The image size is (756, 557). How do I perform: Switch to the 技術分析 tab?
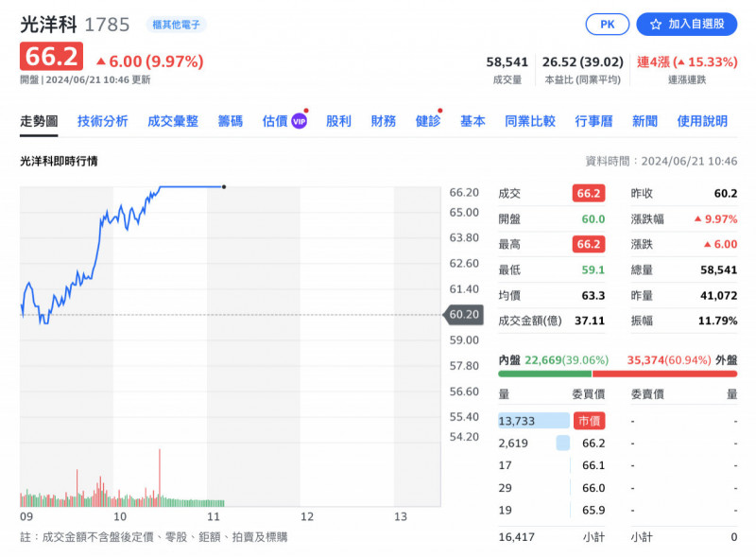click(x=102, y=121)
